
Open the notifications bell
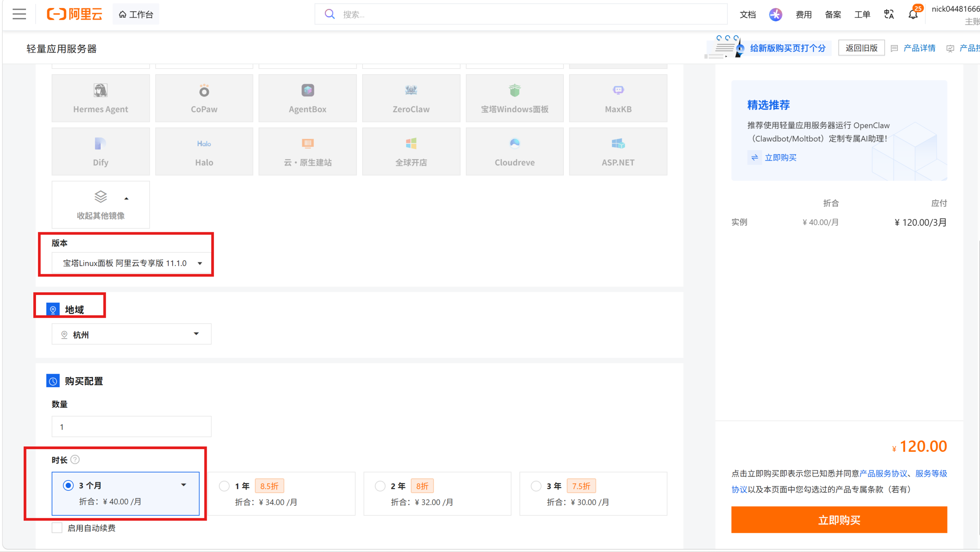click(913, 15)
